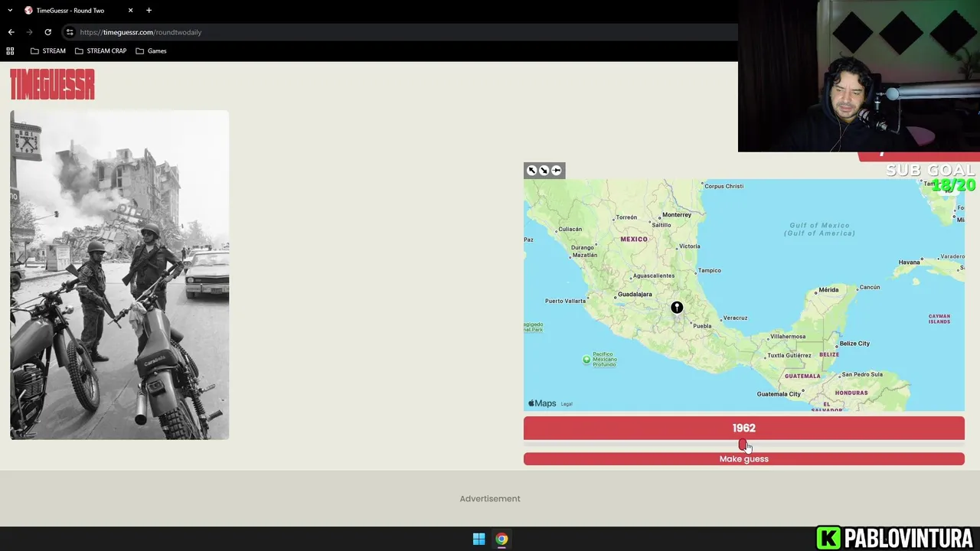
Task: Click Villahermosa on the map
Action: tap(786, 337)
